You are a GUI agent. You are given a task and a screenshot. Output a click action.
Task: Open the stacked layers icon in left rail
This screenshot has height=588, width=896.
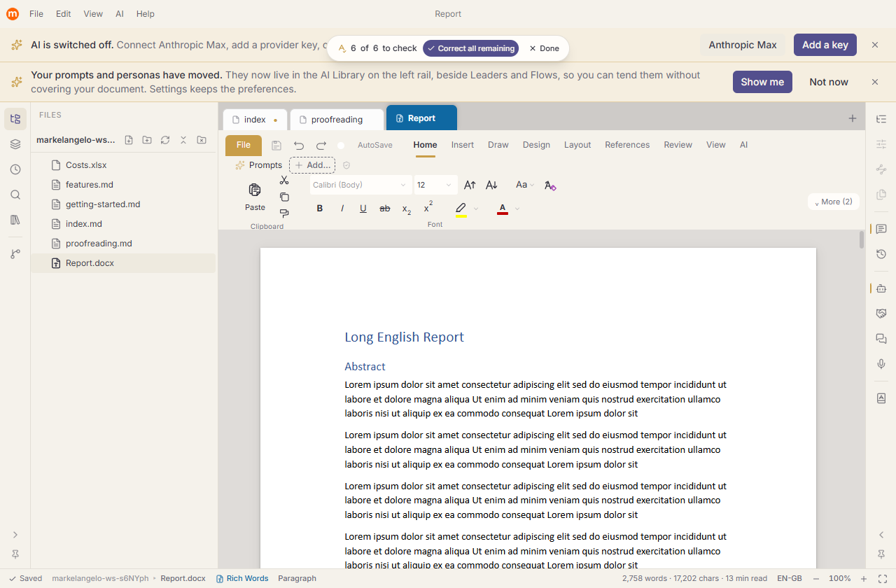click(15, 144)
